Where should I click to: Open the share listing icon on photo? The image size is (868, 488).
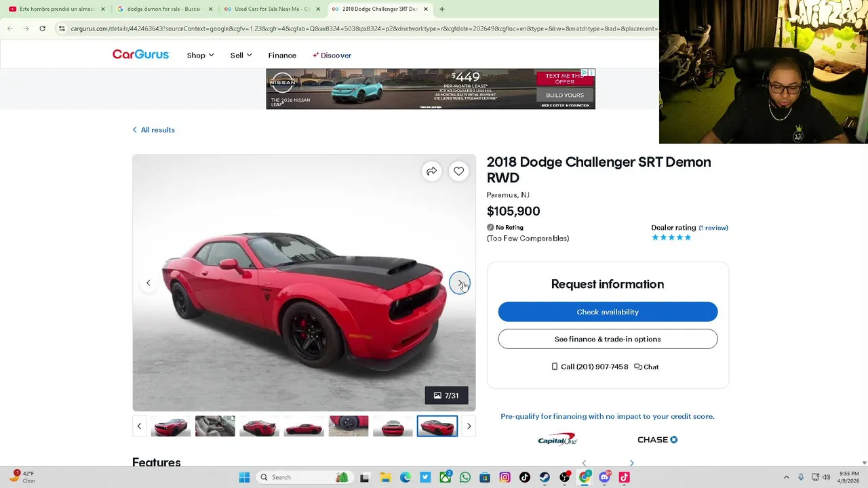[x=431, y=171]
